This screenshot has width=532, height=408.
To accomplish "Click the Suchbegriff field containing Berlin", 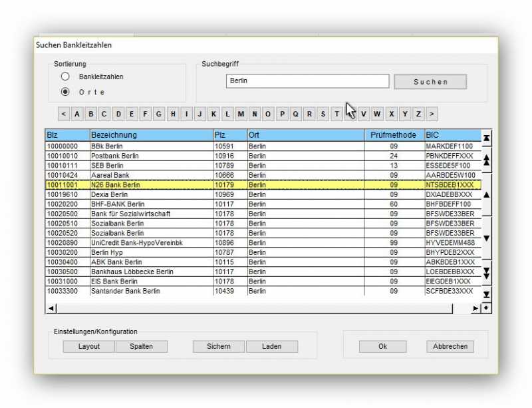I will click(307, 81).
